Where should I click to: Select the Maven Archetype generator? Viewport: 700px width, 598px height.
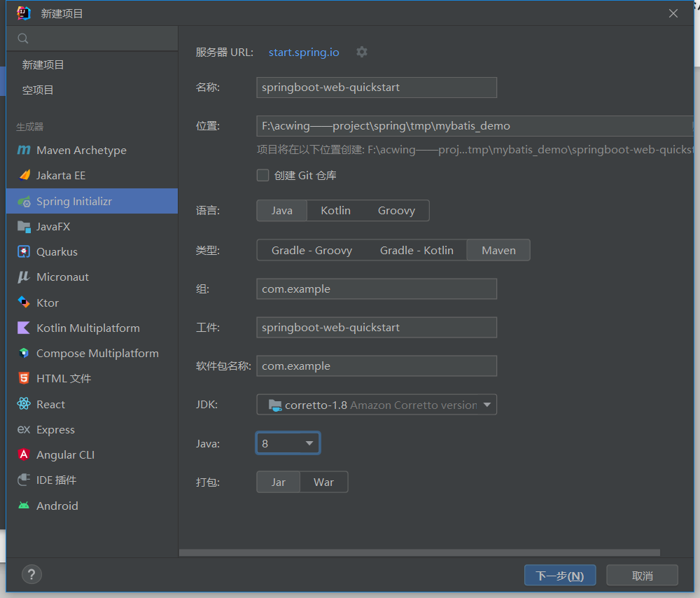point(92,150)
